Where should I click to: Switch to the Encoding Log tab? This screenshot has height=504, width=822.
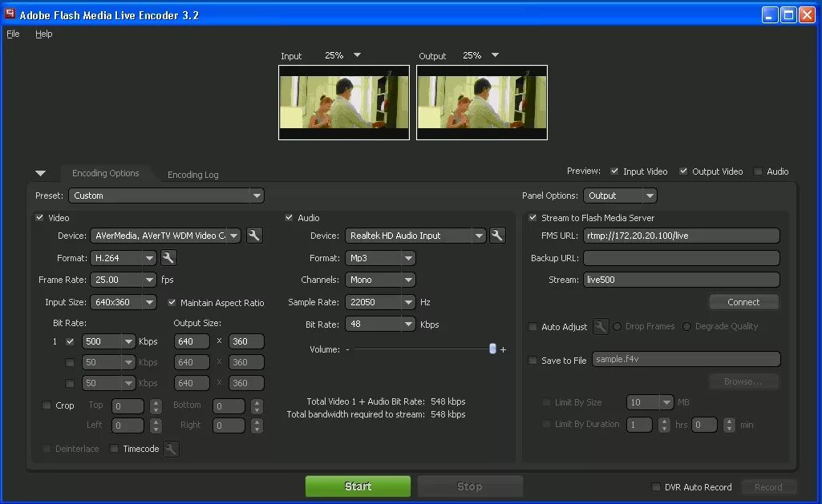193,175
